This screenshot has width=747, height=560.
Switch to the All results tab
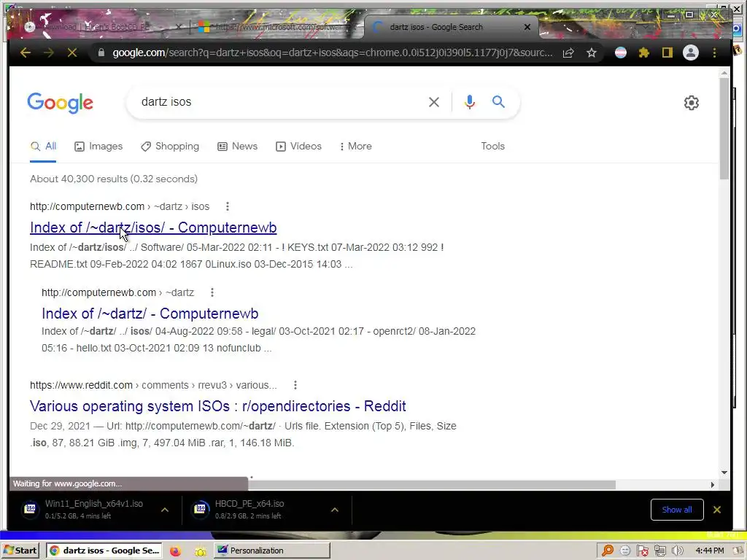coord(43,146)
